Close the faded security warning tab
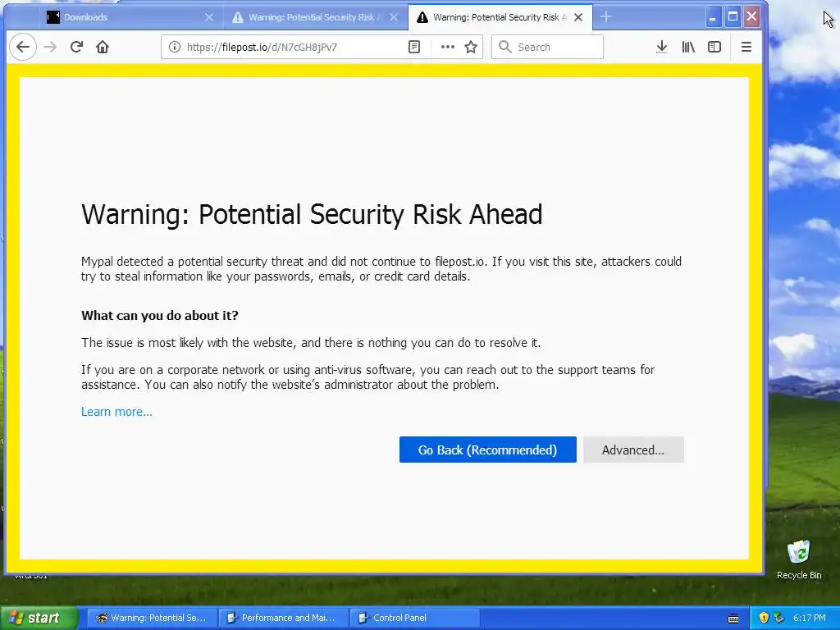 coord(394,17)
